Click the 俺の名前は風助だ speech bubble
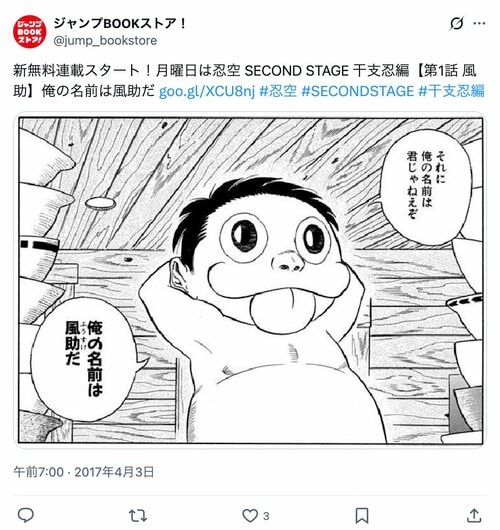The height and width of the screenshot is (530, 500). coord(85,360)
